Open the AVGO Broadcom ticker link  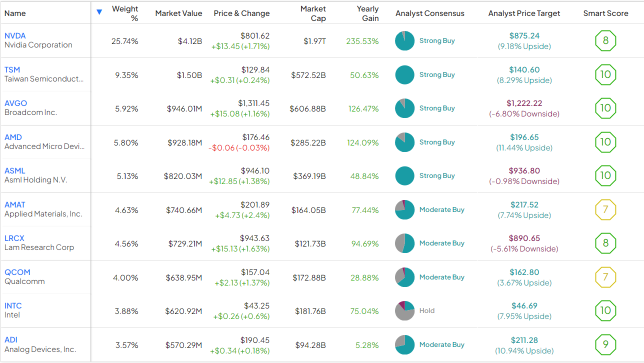pos(15,103)
